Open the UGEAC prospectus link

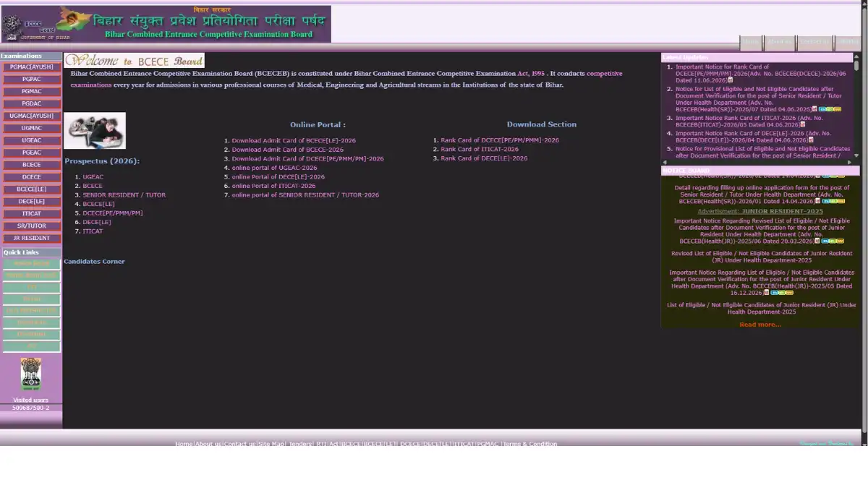coord(93,177)
